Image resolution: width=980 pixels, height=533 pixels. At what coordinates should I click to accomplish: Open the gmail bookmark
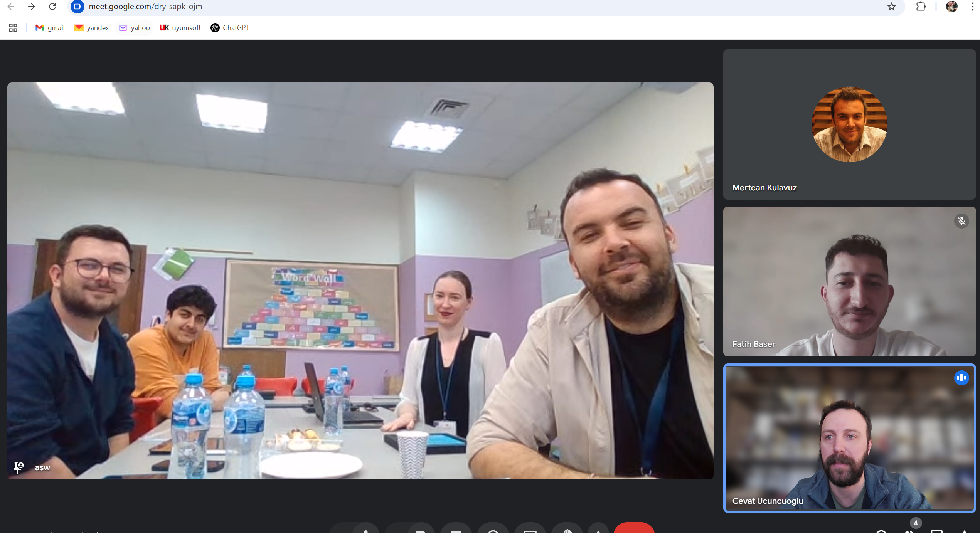tap(50, 28)
